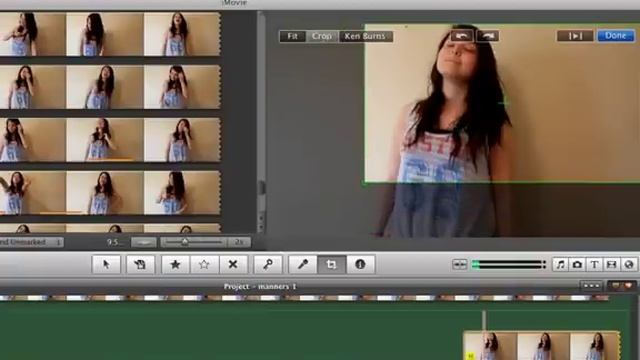Open the Maps and Backgrounds globe icon
The image size is (640, 360).
coord(629,264)
